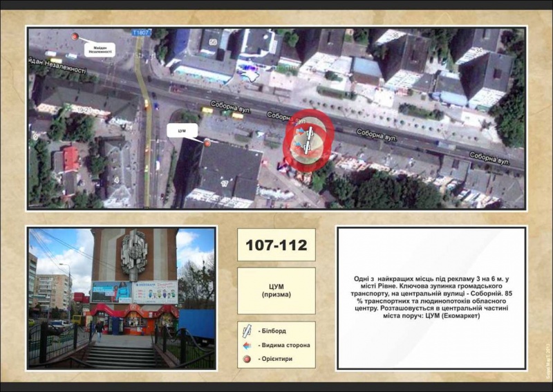Click the Видима сторона arrow legend icon
The height and width of the screenshot is (392, 553).
point(248,344)
